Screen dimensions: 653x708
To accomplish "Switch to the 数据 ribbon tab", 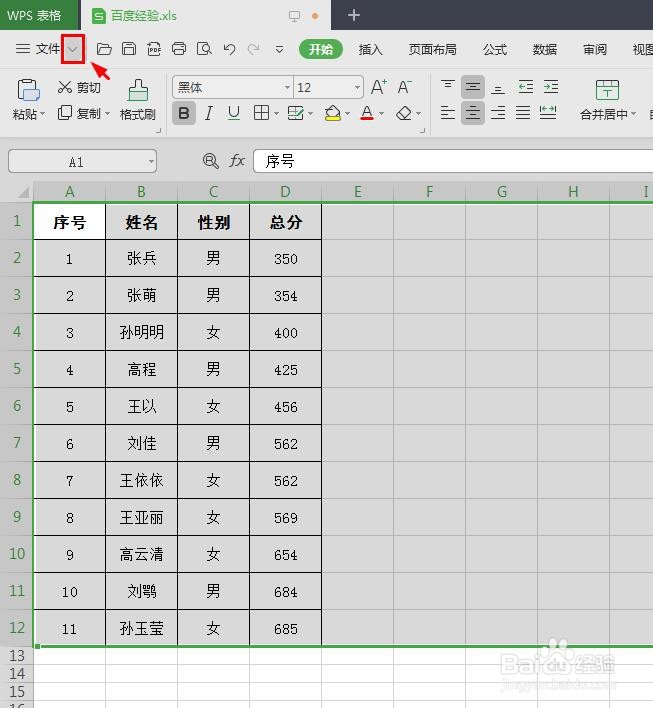I will click(x=544, y=49).
